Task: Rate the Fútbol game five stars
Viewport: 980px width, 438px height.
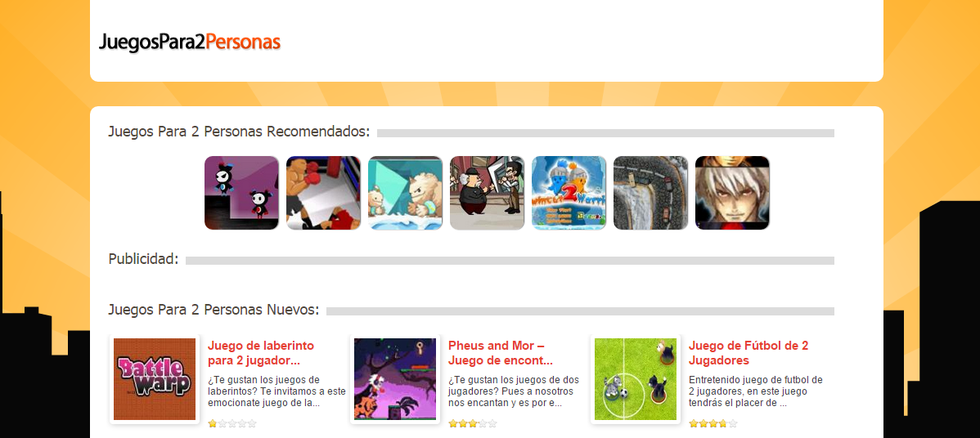Action: (x=733, y=423)
